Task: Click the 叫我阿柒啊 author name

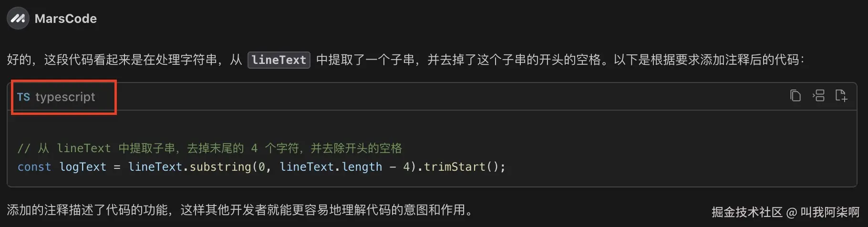Action: [x=830, y=212]
